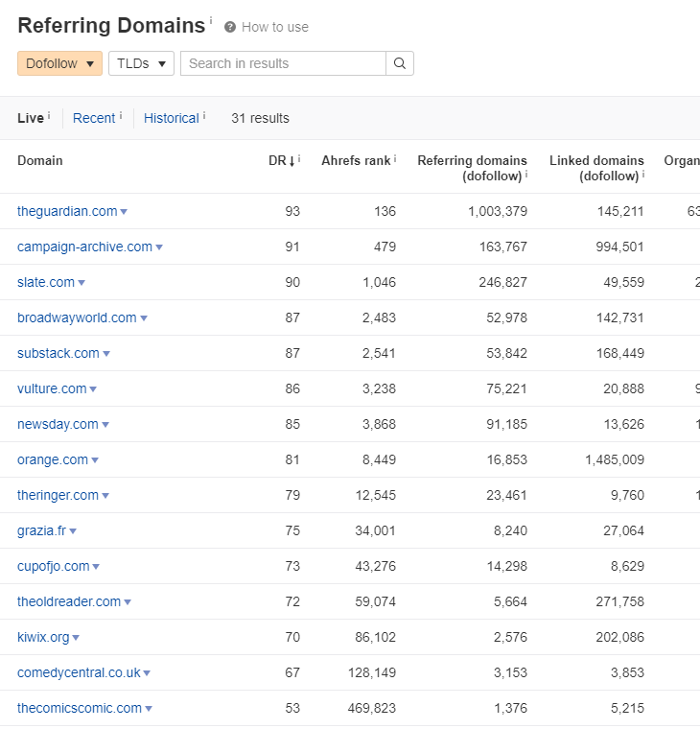Open cupofjo.com domain link
This screenshot has height=729, width=700.
(54, 566)
